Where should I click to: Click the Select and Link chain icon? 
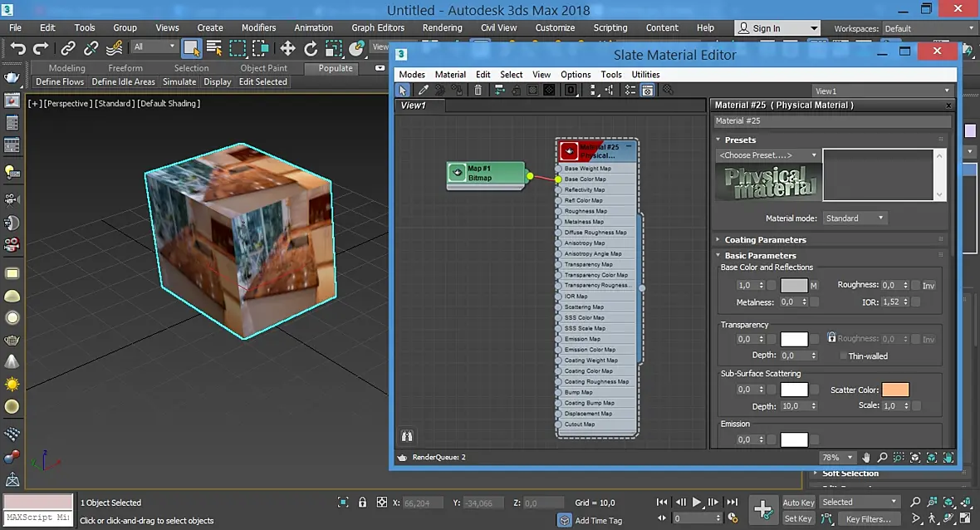pos(68,48)
